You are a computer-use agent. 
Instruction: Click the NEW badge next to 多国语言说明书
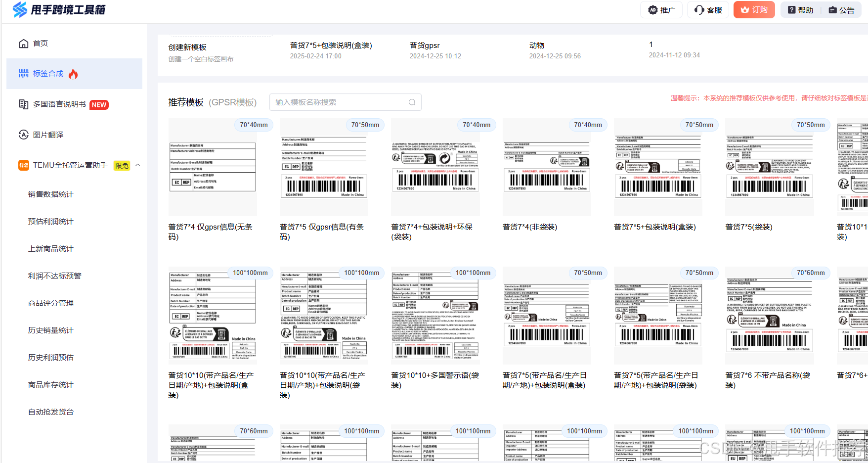99,105
